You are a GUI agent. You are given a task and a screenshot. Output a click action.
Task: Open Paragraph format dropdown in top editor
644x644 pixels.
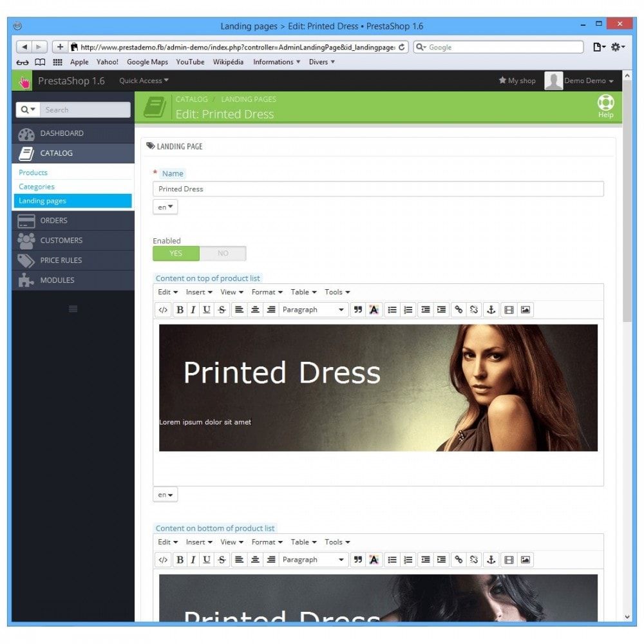click(x=314, y=310)
